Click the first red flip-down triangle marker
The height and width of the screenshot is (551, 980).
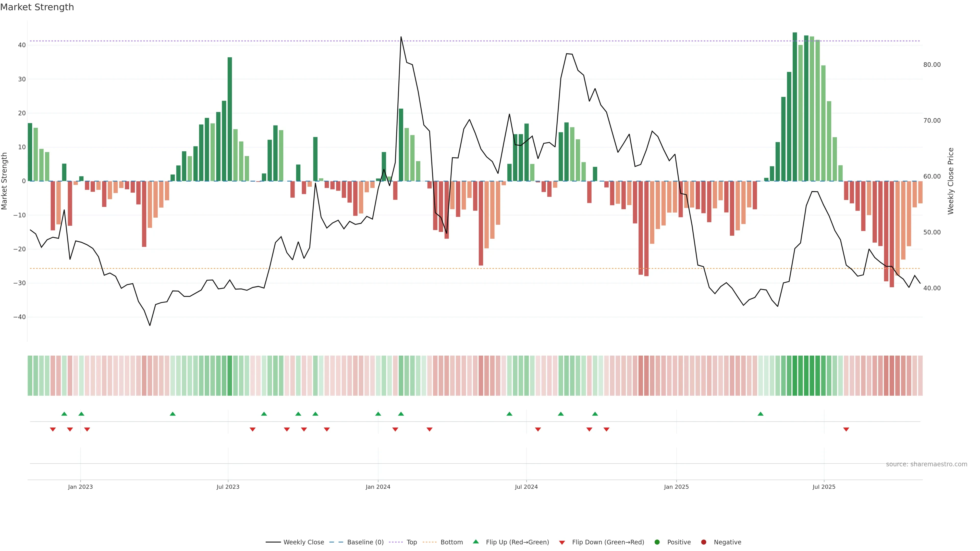tap(53, 429)
